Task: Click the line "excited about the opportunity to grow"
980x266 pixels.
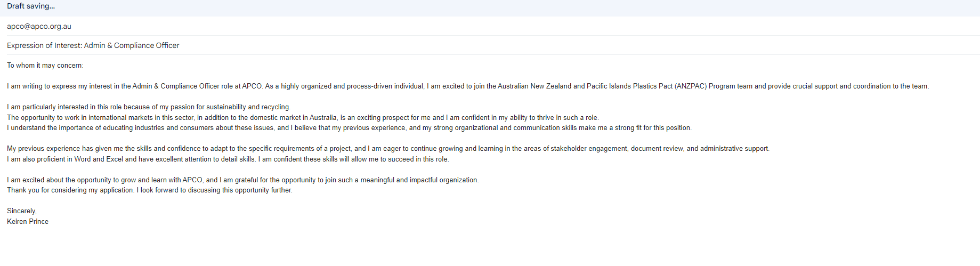Action: point(242,180)
